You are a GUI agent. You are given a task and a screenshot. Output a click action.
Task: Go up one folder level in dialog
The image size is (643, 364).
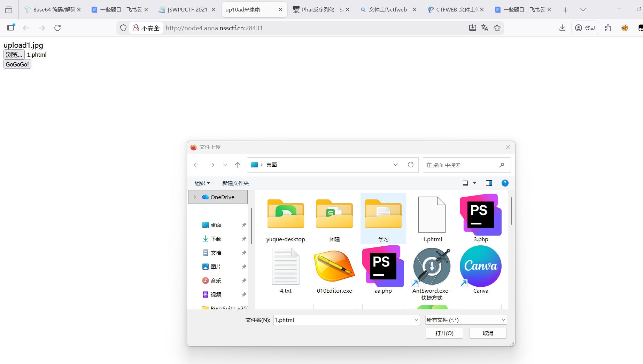pos(238,165)
